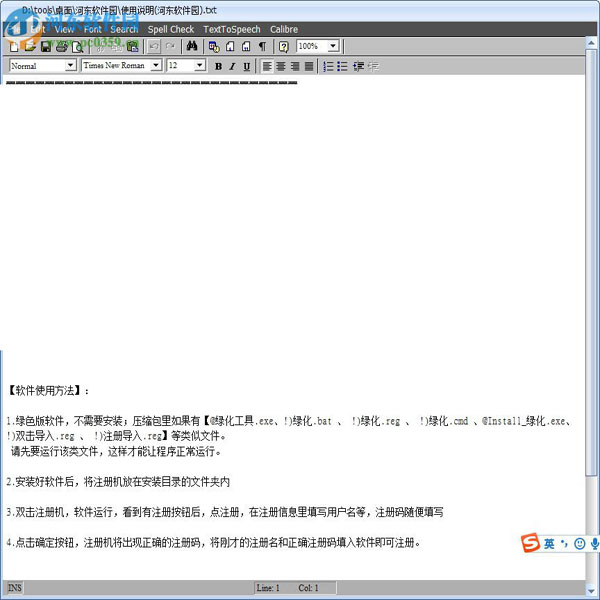Open the emoji smiley on IME bar
This screenshot has height=600, width=600.
[580, 544]
